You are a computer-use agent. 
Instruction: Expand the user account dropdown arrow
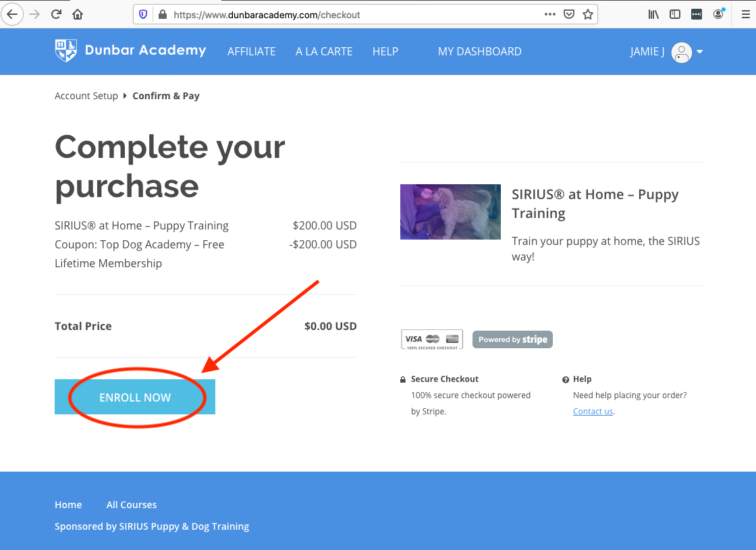[x=699, y=51]
